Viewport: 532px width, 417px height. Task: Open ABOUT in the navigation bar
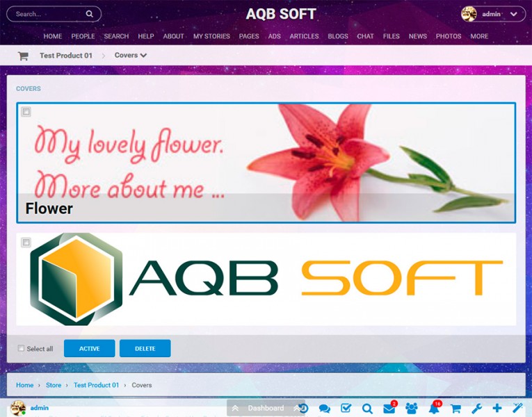pos(173,36)
